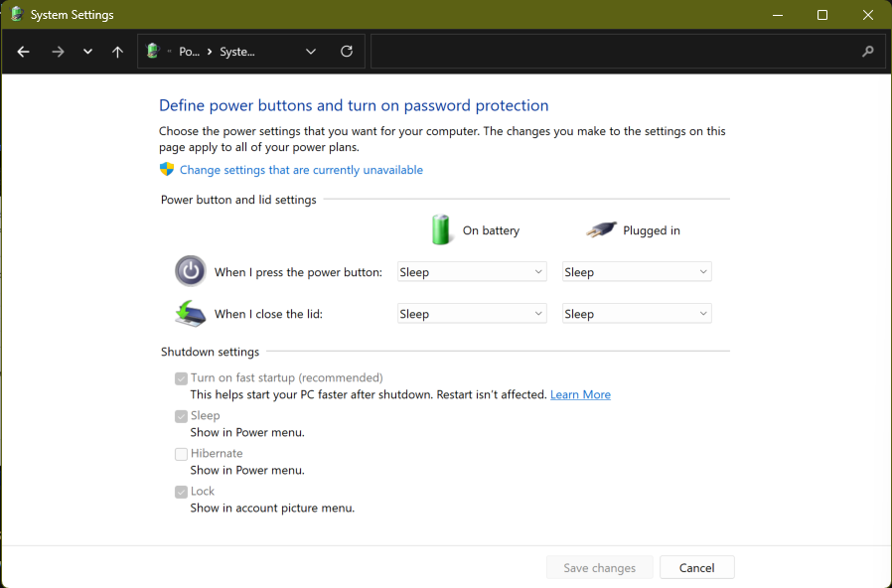This screenshot has height=588, width=892.
Task: Enable the Hibernate checkbox
Action: (x=181, y=454)
